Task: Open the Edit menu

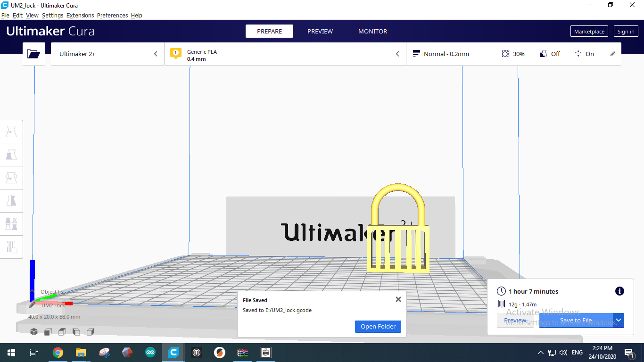Action: (x=17, y=16)
